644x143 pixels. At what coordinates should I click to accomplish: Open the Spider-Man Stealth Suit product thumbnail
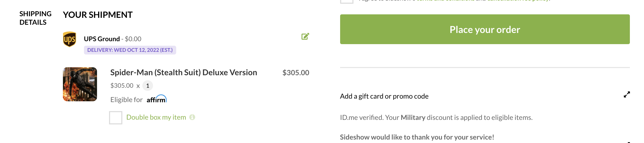pos(80,84)
